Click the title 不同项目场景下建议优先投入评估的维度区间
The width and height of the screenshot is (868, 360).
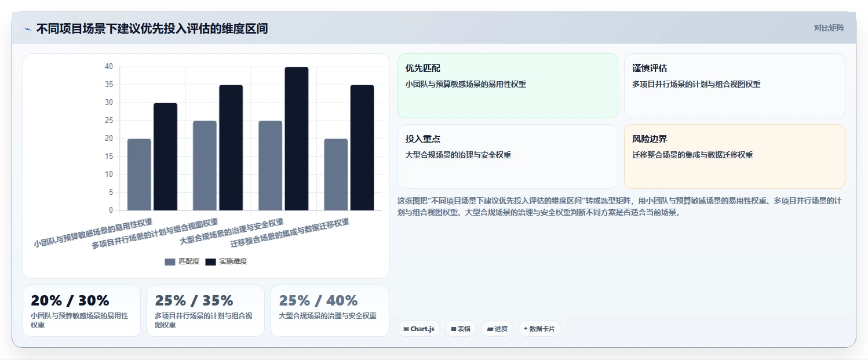(x=152, y=28)
